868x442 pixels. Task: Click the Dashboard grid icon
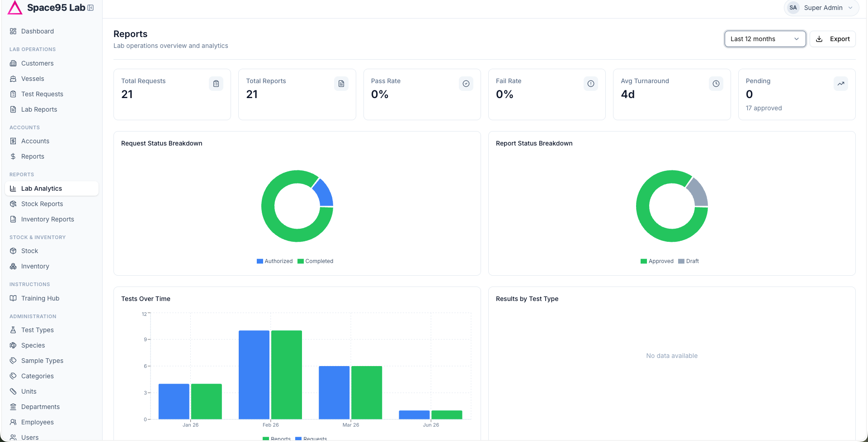(x=13, y=31)
